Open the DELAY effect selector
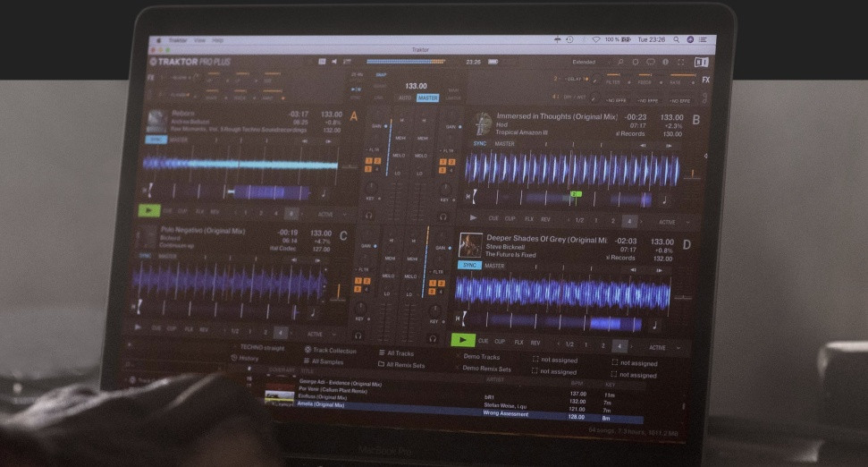Viewport: 868px width, 467px height. pos(575,80)
